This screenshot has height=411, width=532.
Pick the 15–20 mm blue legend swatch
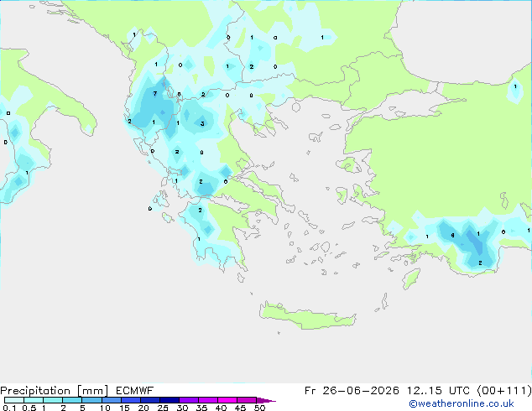coord(131,400)
